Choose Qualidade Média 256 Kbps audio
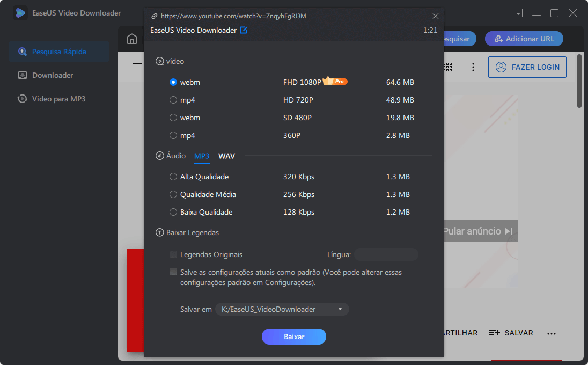 coord(173,194)
